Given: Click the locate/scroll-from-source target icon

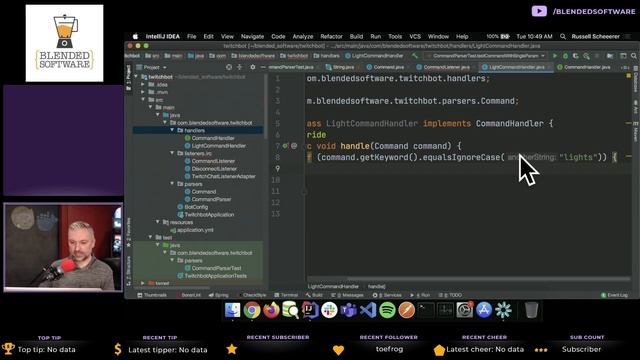Looking at the screenshot, I should tap(229, 67).
